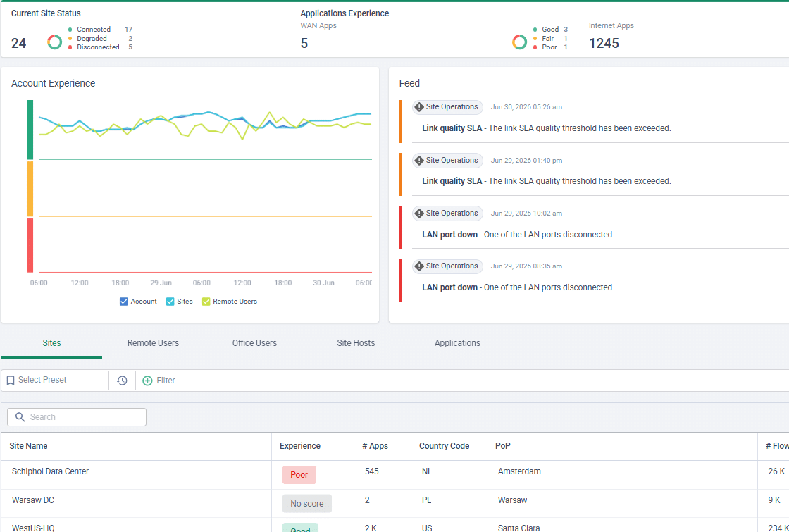
Task: Uncheck the Sites legend checkbox
Action: tap(170, 302)
